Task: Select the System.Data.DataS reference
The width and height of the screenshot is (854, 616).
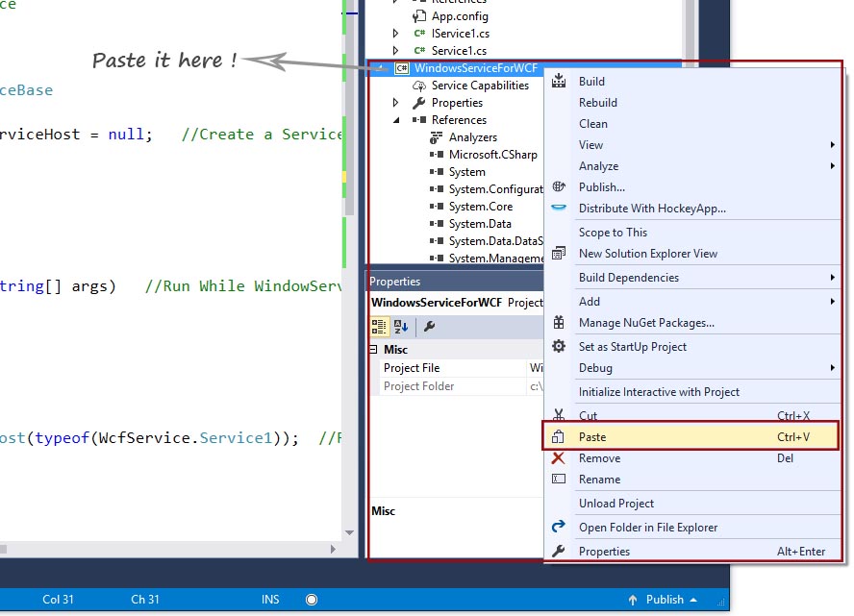Action: click(495, 241)
